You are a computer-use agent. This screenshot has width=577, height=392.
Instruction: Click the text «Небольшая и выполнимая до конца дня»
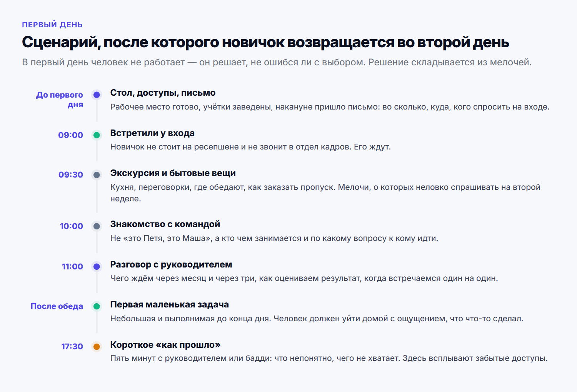click(317, 319)
